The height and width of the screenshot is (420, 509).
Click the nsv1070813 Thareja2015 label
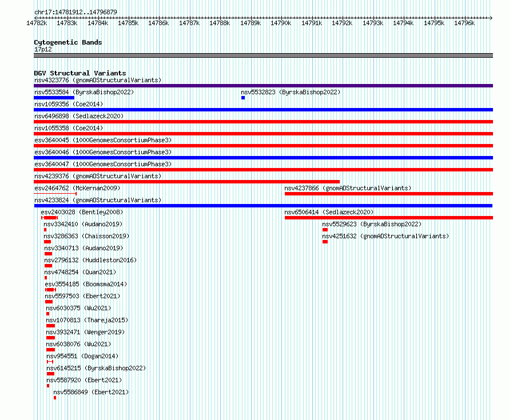click(x=87, y=320)
